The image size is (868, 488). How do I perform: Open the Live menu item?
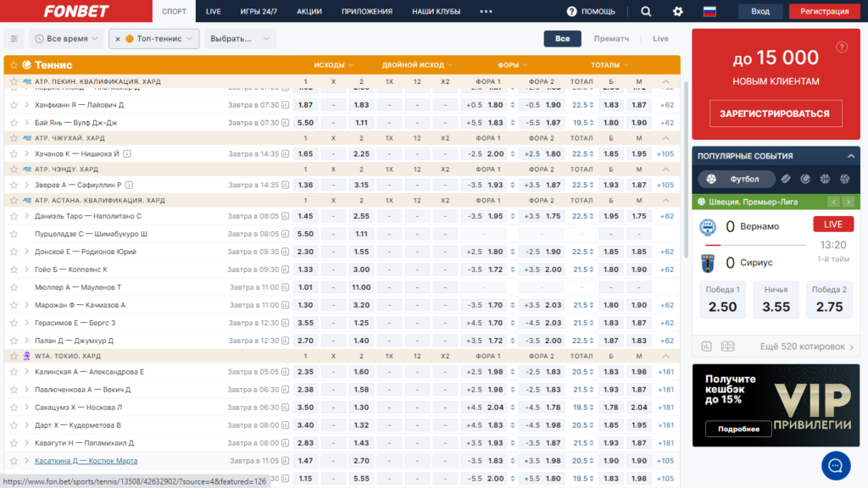click(213, 11)
